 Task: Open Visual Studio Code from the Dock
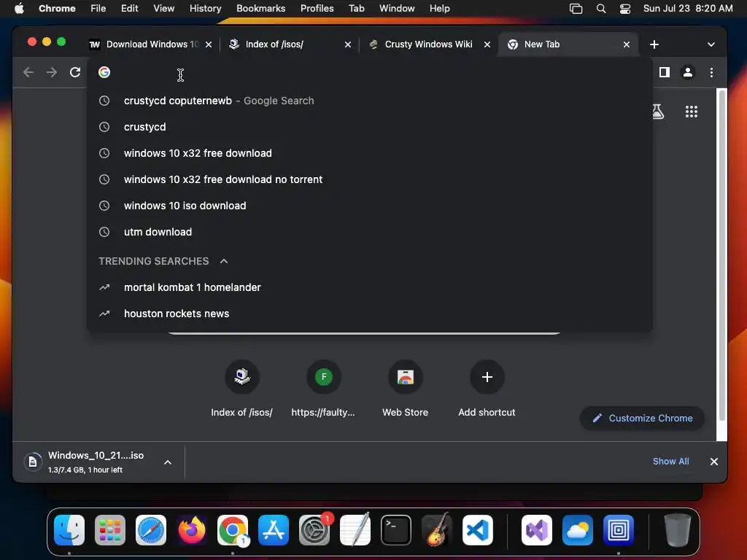478,530
